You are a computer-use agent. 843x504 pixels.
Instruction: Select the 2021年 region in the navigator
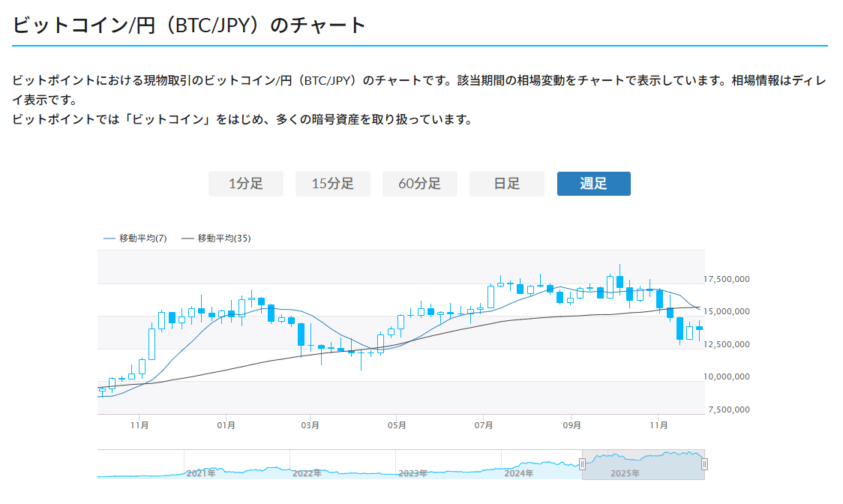(202, 472)
